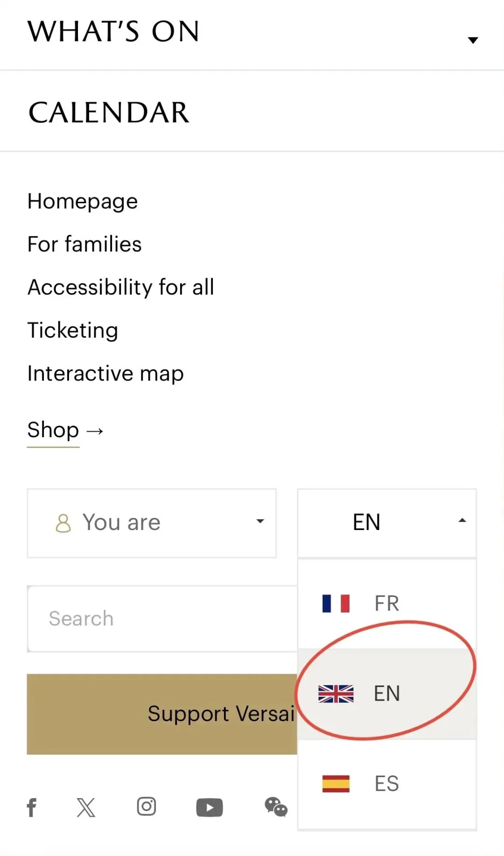The width and height of the screenshot is (504, 856).
Task: Open the Facebook social page icon
Action: [32, 807]
